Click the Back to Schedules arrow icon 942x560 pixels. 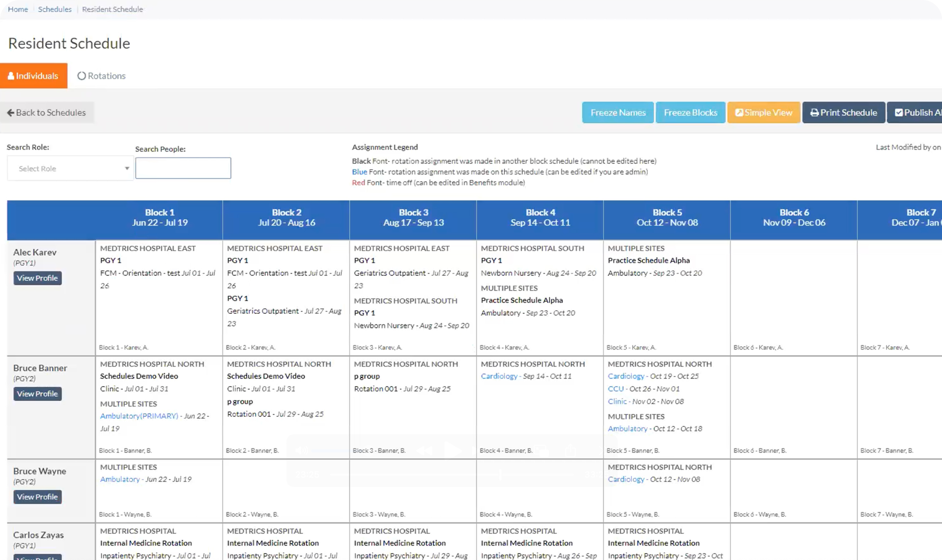pos(11,113)
